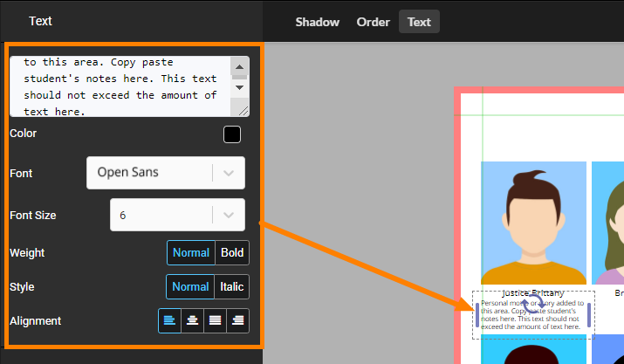Set font weight to Bold
Image resolution: width=624 pixels, height=364 pixels.
point(232,253)
